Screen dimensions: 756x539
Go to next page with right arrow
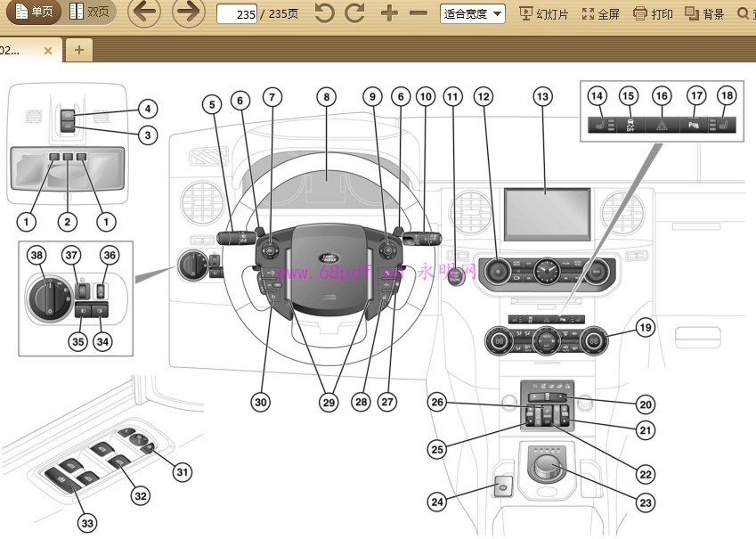coord(188,12)
